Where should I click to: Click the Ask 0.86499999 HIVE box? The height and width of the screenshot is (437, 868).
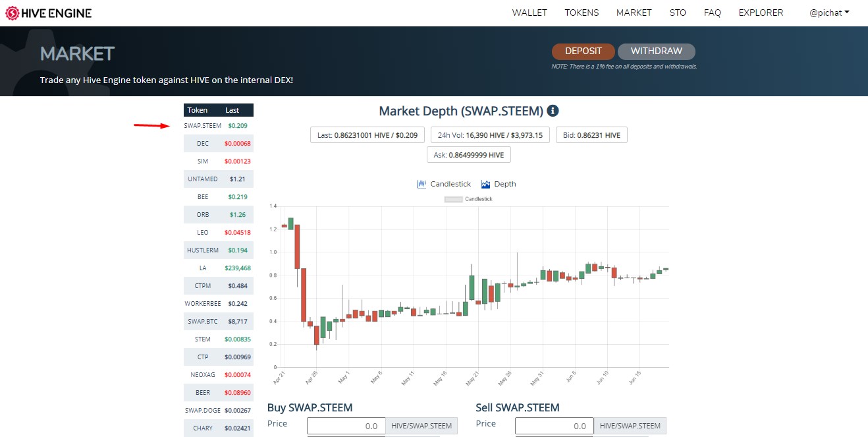[468, 155]
